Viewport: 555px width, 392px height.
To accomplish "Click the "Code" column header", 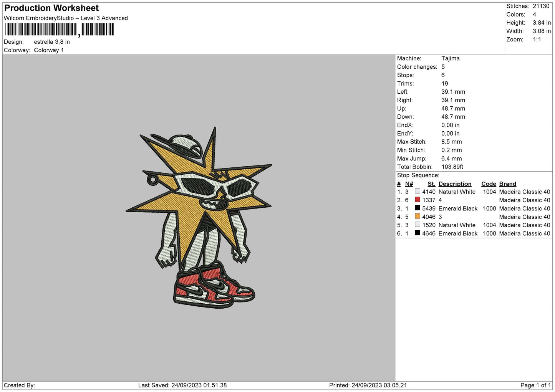I will [x=489, y=184].
